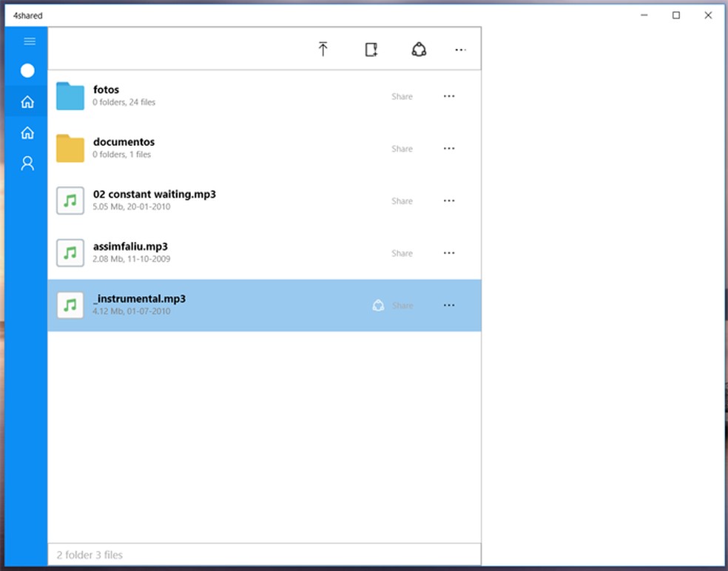This screenshot has height=571, width=728.
Task: Click shared-status icon on _instrumental.mp3 row
Action: [378, 305]
